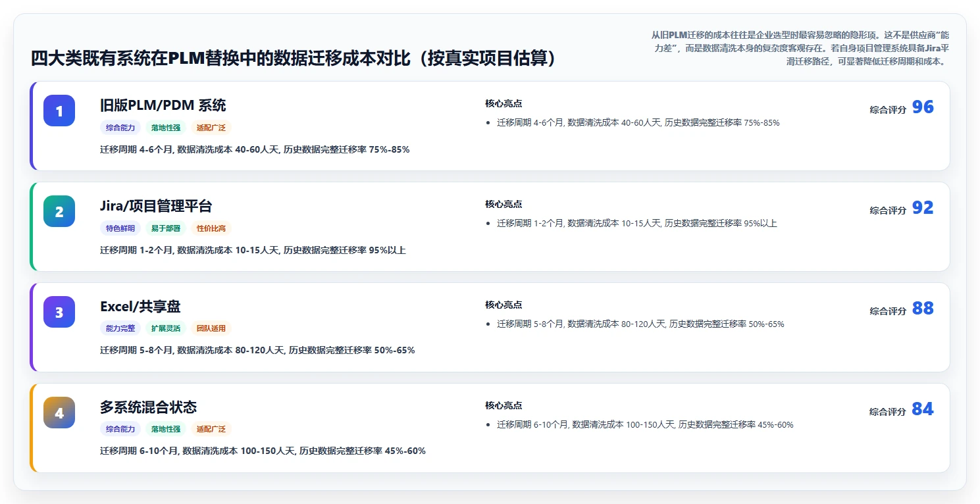The width and height of the screenshot is (980, 504).
Task: Click the score 84
Action: click(923, 409)
